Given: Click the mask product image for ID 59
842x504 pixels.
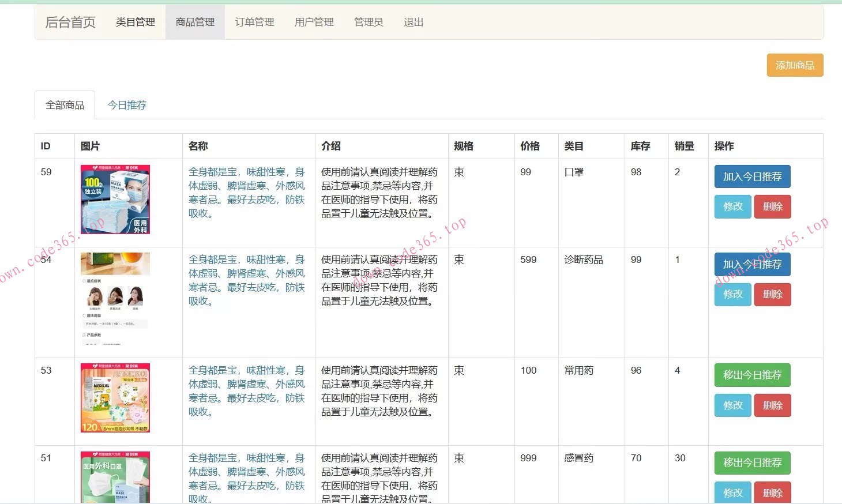Looking at the screenshot, I should pos(115,199).
